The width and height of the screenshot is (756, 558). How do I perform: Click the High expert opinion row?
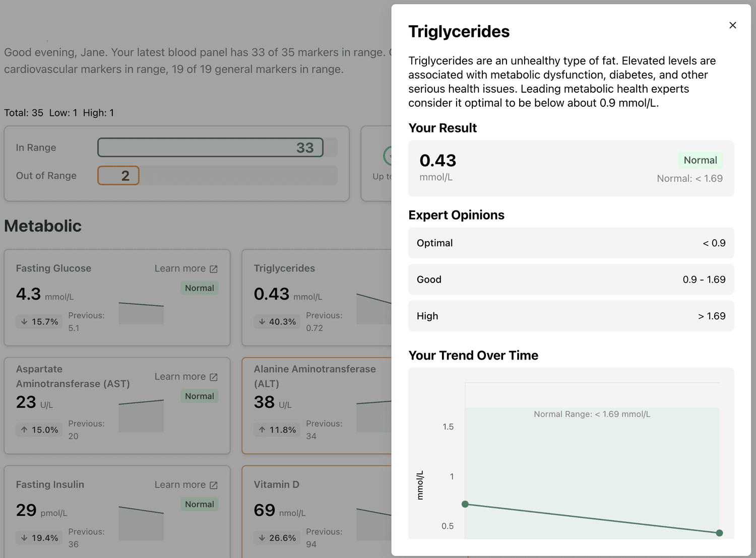click(571, 316)
